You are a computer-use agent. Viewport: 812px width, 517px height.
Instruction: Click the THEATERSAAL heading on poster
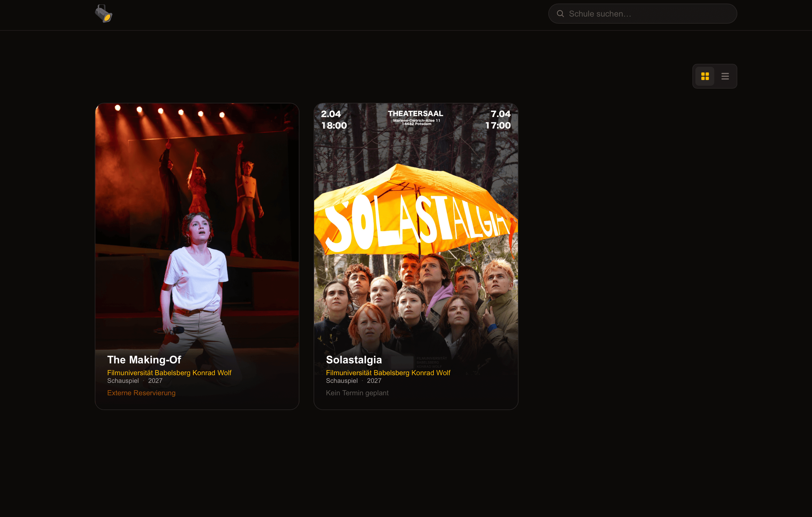(415, 114)
